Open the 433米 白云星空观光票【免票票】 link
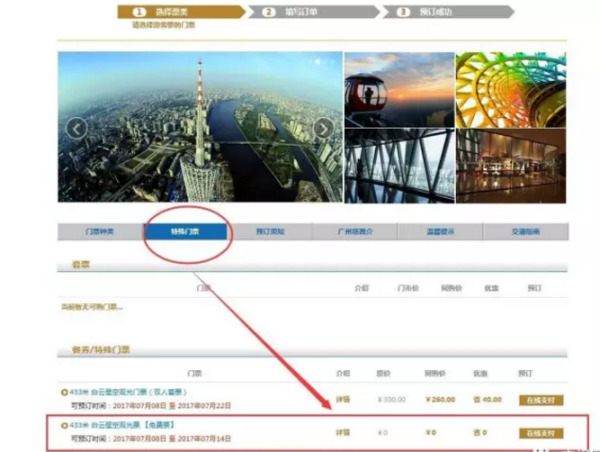 click(x=122, y=425)
